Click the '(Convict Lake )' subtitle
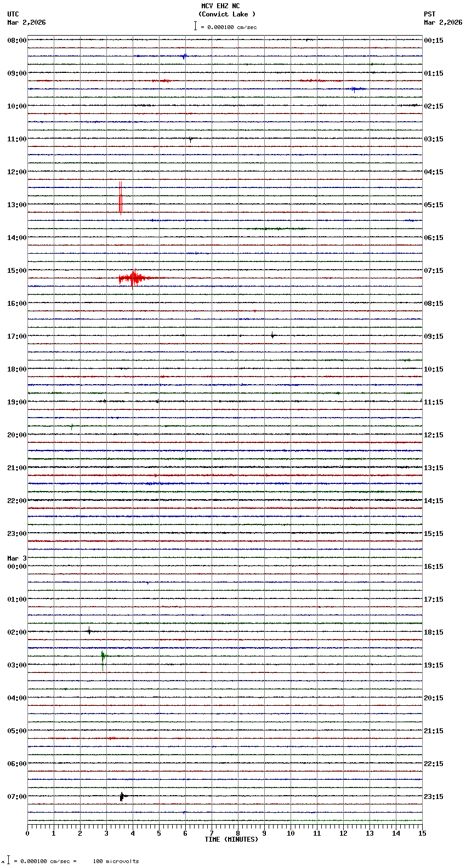 [227, 14]
